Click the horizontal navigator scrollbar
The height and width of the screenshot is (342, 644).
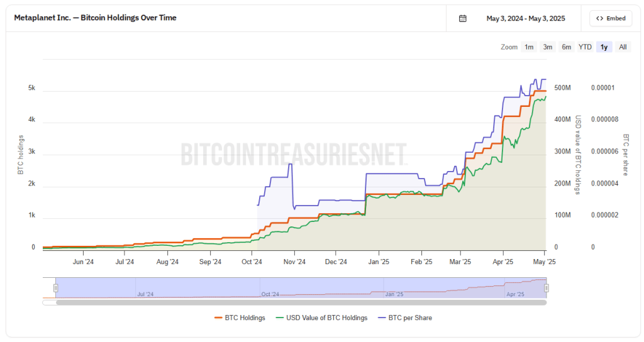click(301, 302)
